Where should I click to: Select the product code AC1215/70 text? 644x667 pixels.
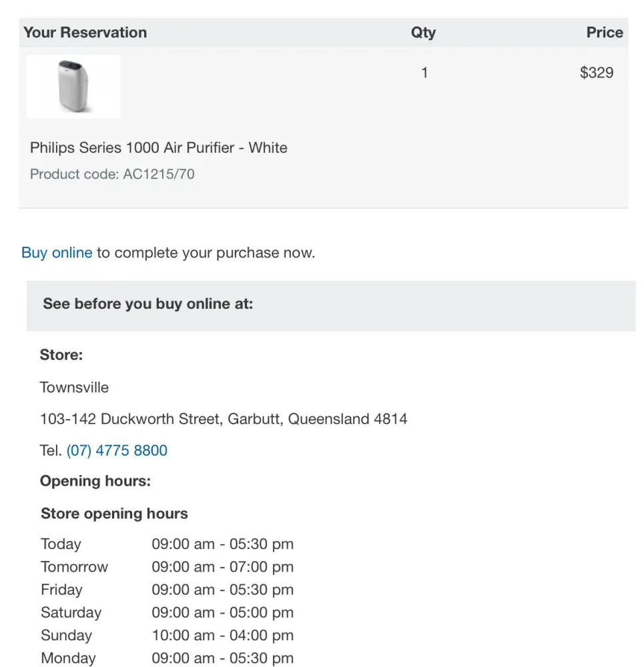(112, 174)
